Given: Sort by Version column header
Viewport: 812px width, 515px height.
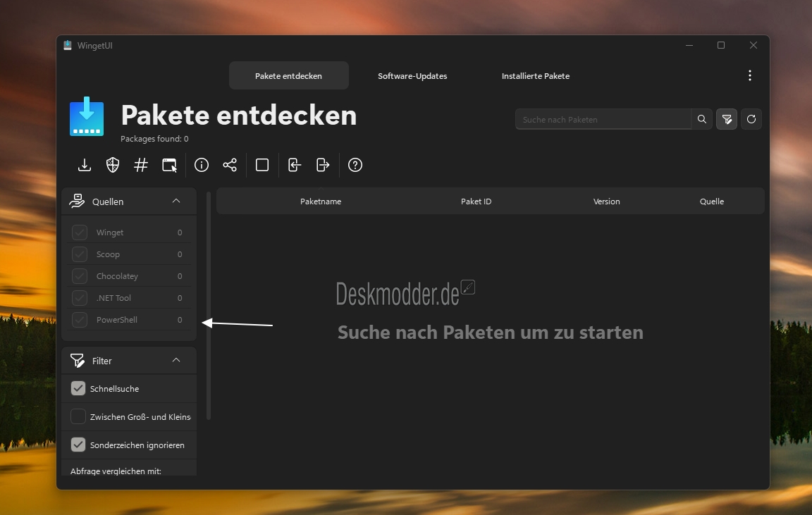Looking at the screenshot, I should point(606,201).
